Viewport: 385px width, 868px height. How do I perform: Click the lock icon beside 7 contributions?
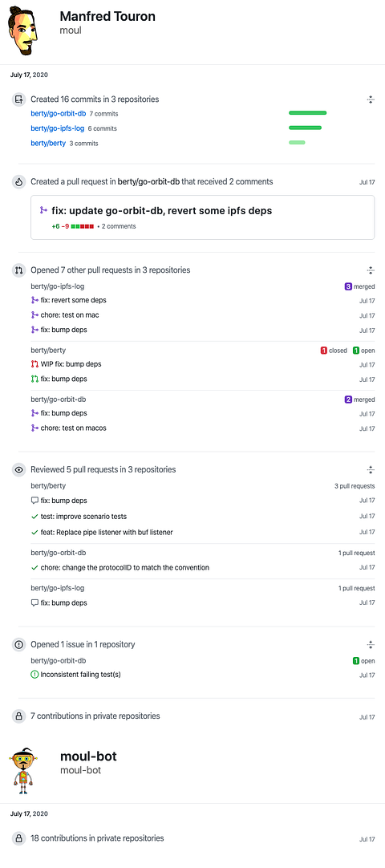coord(18,716)
